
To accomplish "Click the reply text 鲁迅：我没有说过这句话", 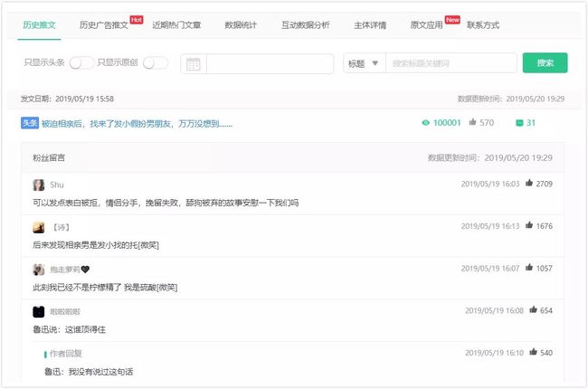I will point(89,372).
